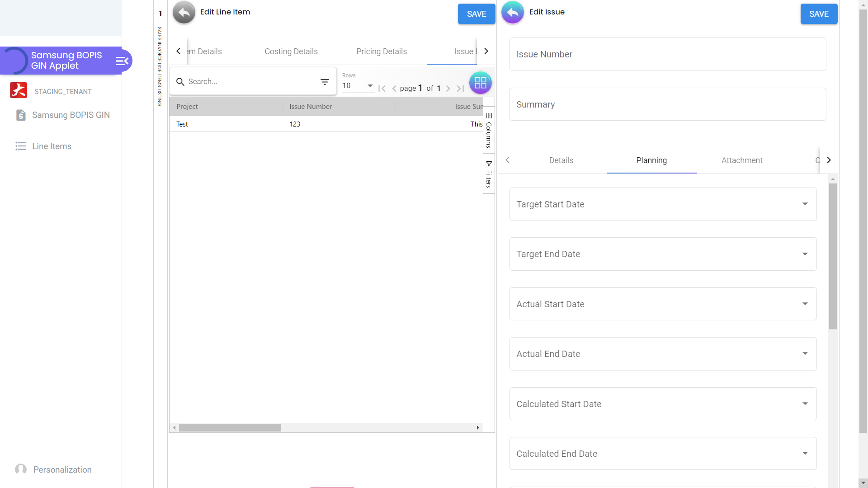
Task: Switch to the Attachment tab
Action: tap(742, 160)
